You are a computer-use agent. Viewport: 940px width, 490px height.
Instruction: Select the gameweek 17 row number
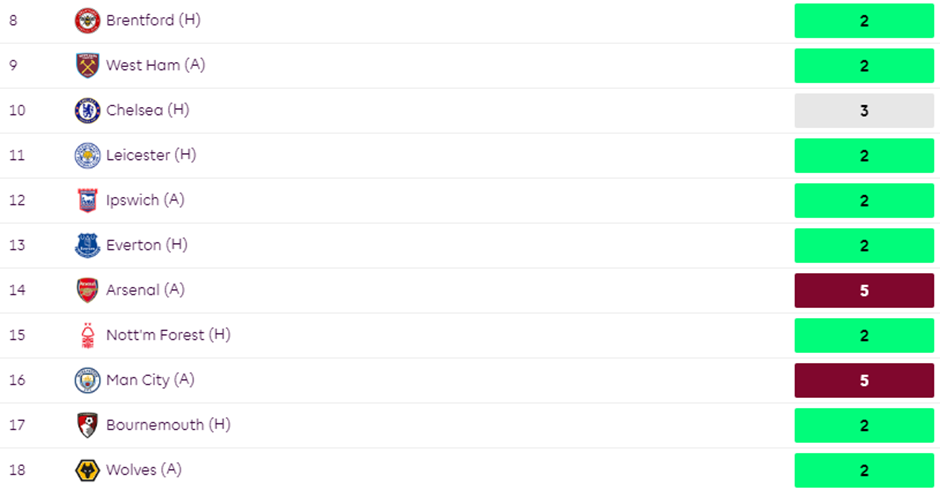point(17,425)
